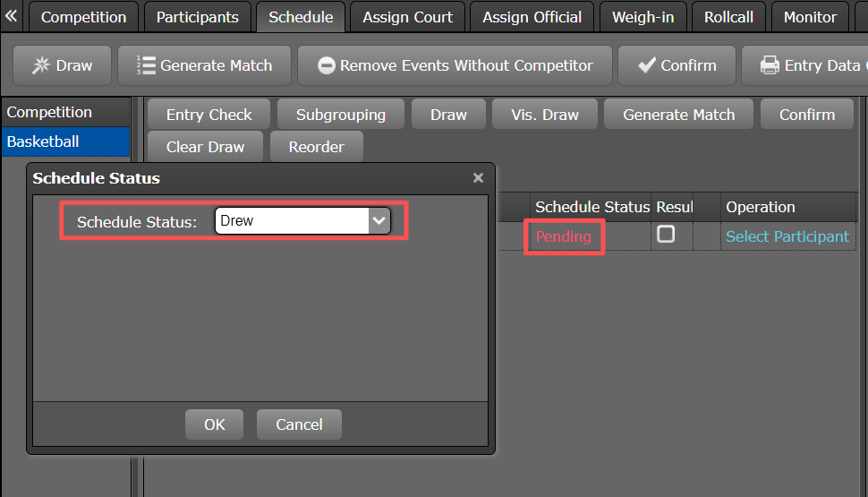Open the Weigh-in tab
This screenshot has height=497, width=868.
coord(642,17)
